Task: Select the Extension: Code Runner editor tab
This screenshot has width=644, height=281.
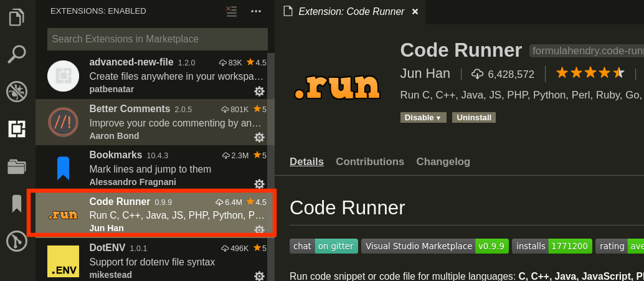Action: (351, 11)
